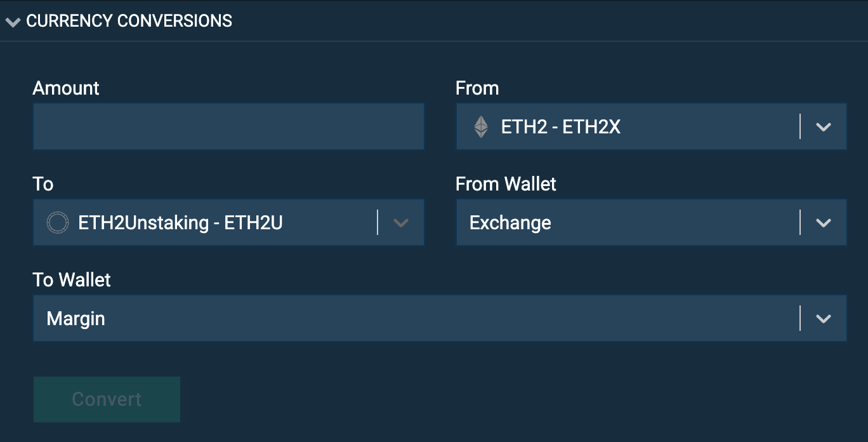Select the ETH2 - ETH2X currency text

[560, 127]
